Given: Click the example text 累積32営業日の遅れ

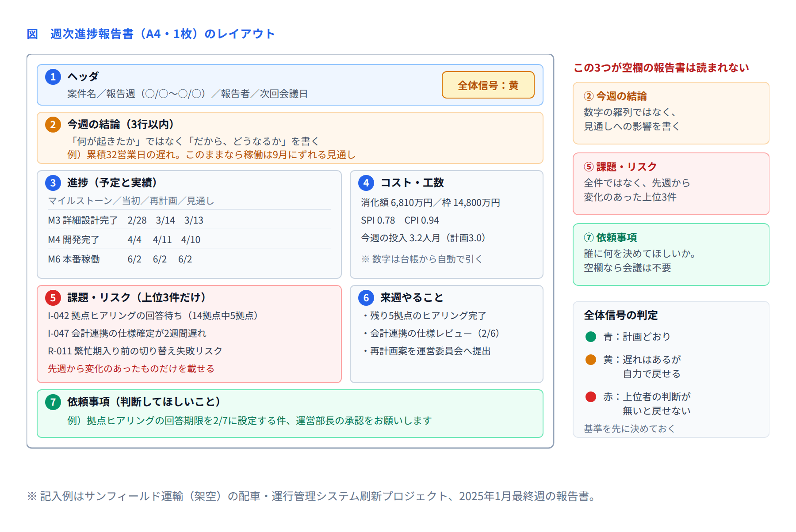Looking at the screenshot, I should pos(211,155).
